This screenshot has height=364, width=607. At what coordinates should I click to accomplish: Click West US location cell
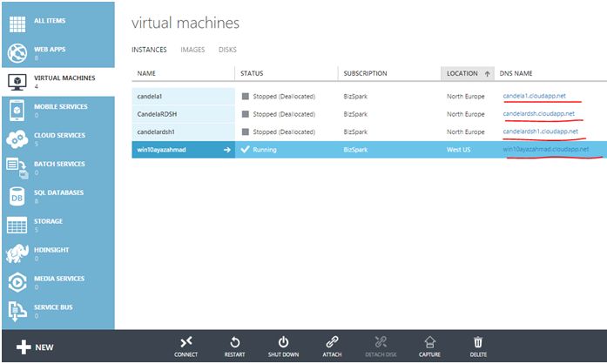(x=458, y=150)
